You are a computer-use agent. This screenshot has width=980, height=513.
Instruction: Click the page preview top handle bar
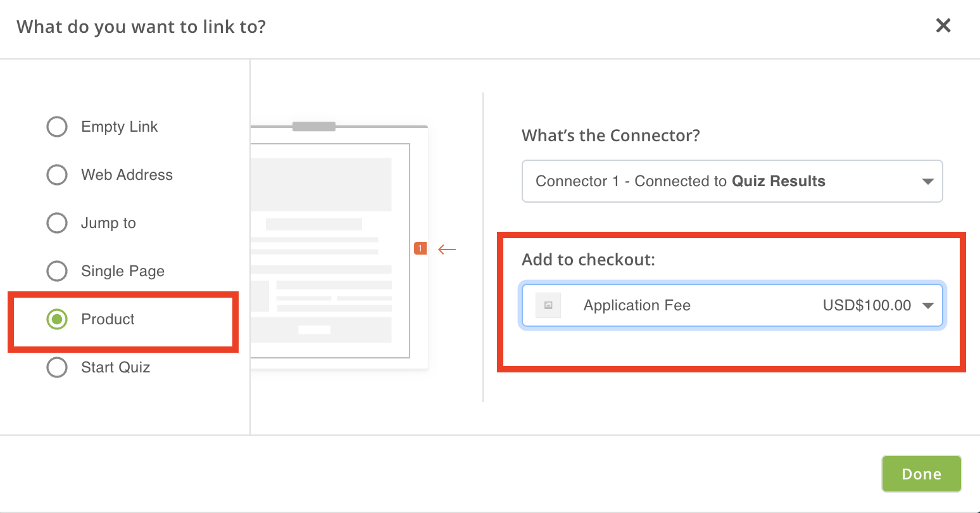click(314, 127)
